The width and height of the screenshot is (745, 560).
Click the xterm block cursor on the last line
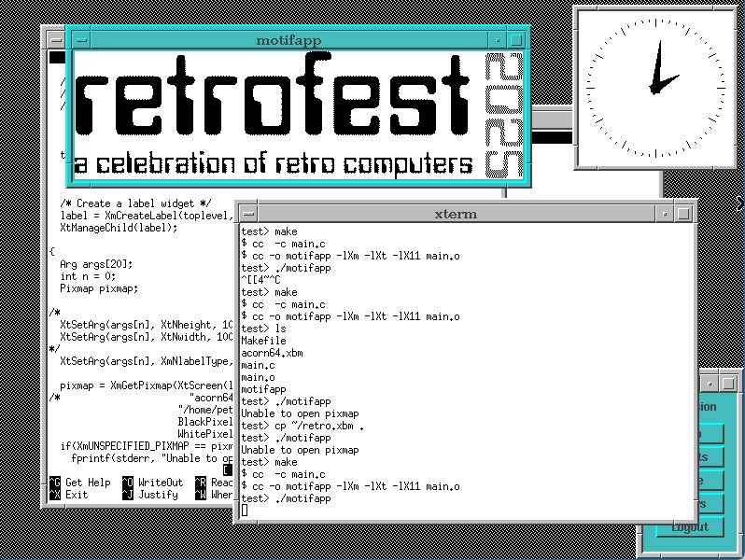245,511
